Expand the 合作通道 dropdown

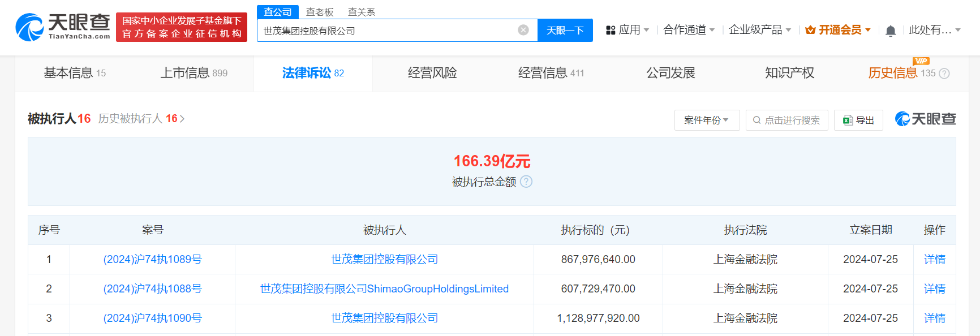(689, 30)
